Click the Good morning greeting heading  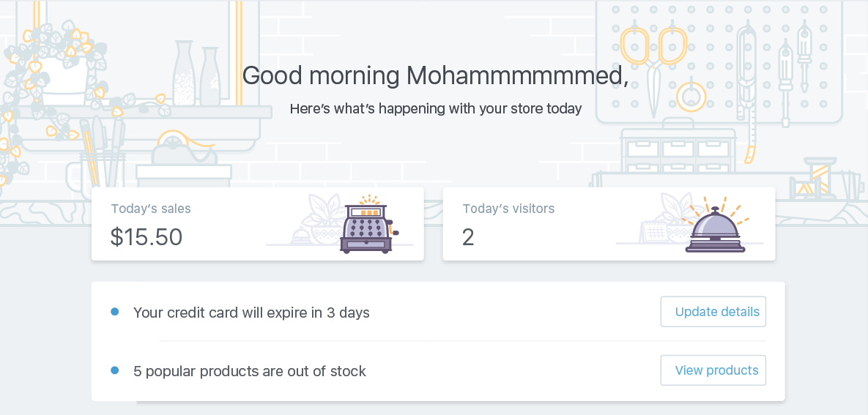(x=435, y=75)
